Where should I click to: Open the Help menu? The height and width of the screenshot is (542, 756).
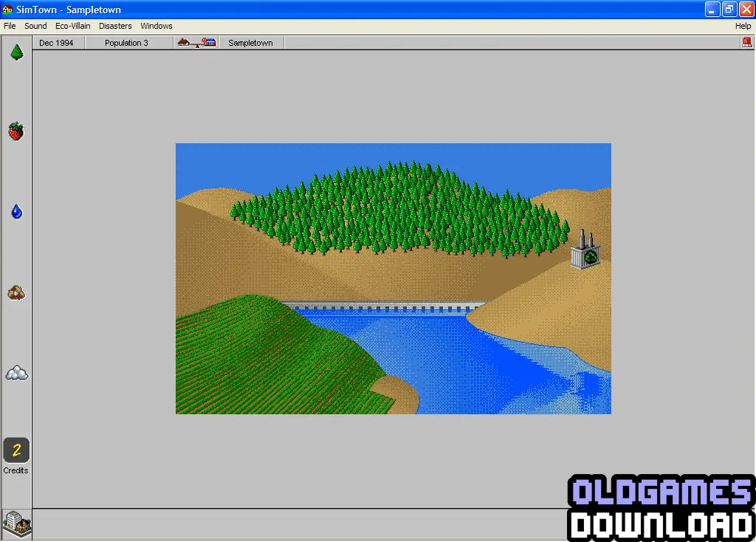click(743, 26)
